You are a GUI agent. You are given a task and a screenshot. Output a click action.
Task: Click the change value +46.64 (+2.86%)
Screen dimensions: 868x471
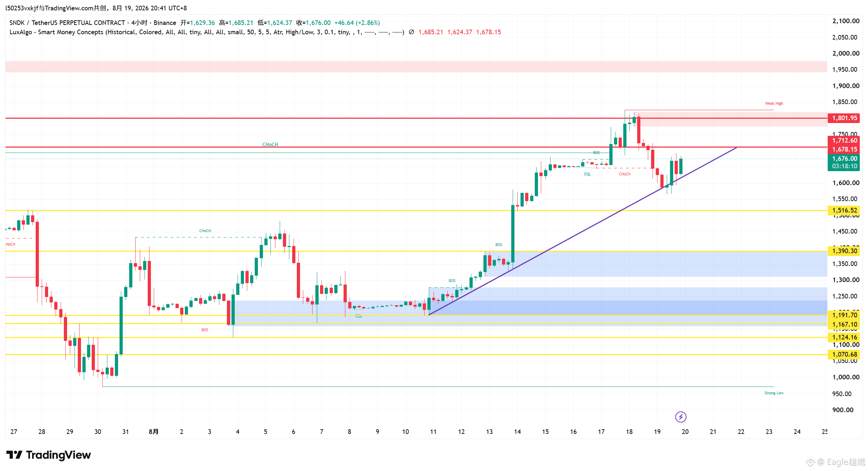click(357, 23)
